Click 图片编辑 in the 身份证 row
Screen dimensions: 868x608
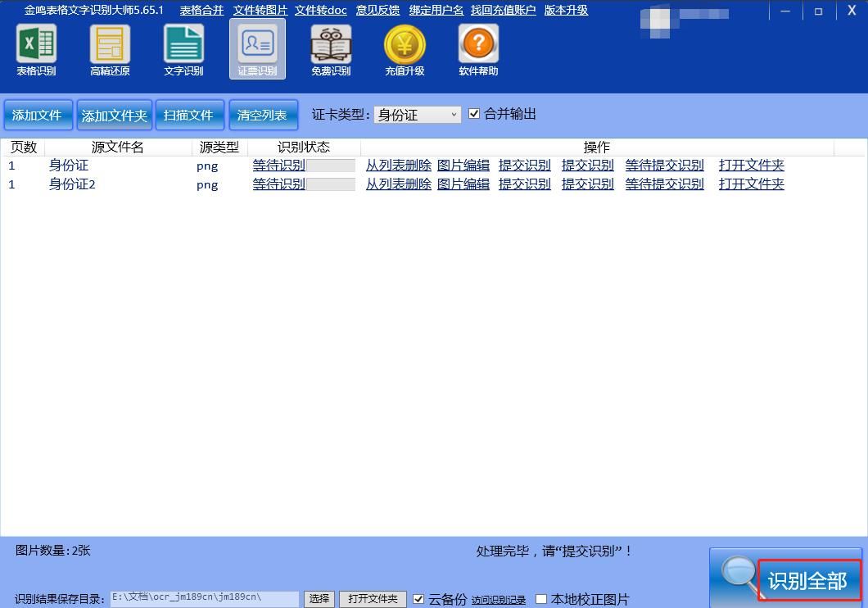(463, 165)
